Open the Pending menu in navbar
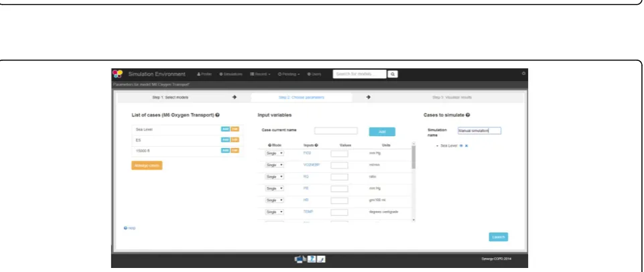This screenshot has height=272, width=644. point(289,74)
